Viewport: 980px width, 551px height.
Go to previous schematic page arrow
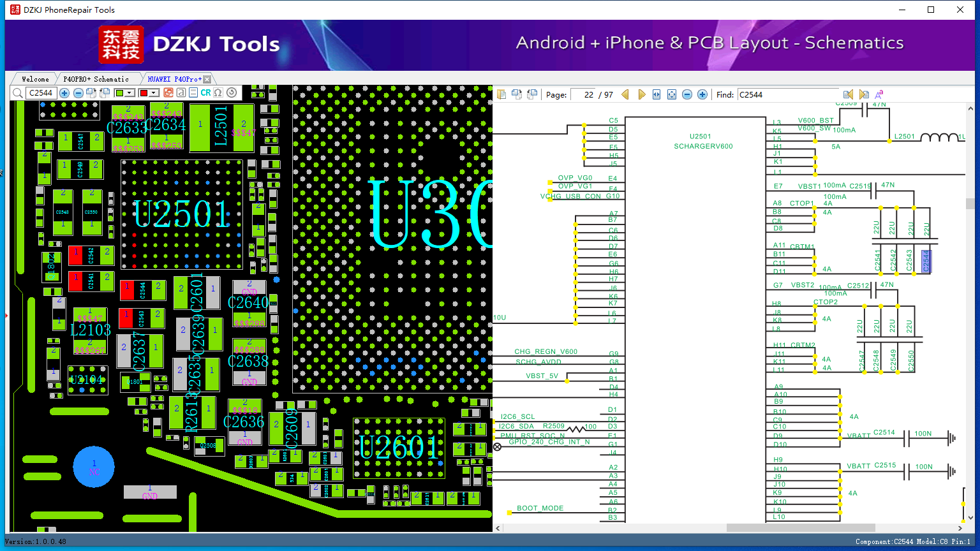pos(625,94)
